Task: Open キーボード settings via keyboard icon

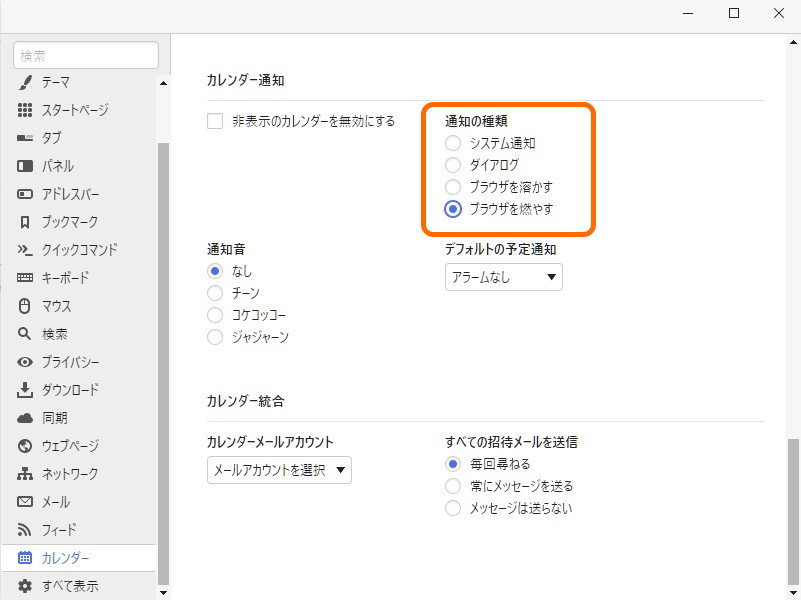Action: 25,278
